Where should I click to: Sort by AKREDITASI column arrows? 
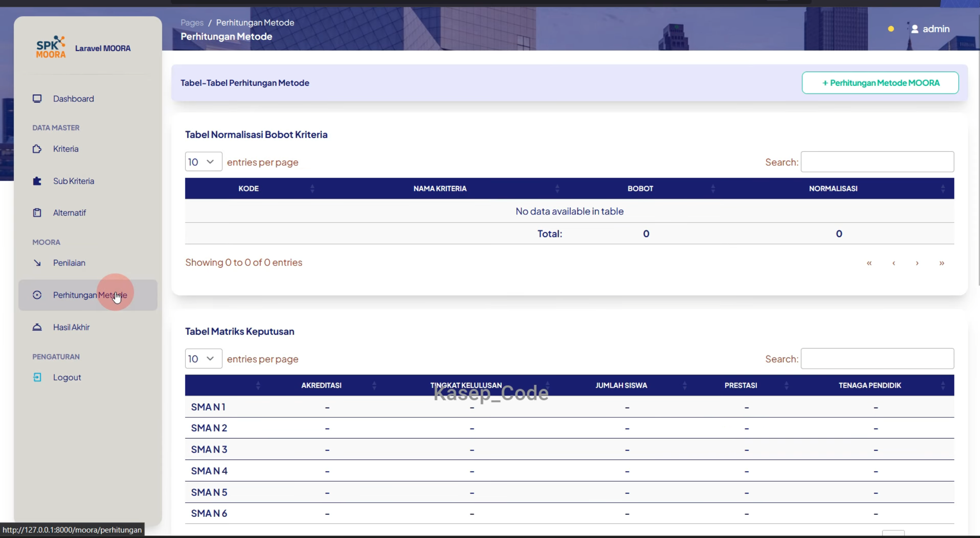(x=374, y=385)
